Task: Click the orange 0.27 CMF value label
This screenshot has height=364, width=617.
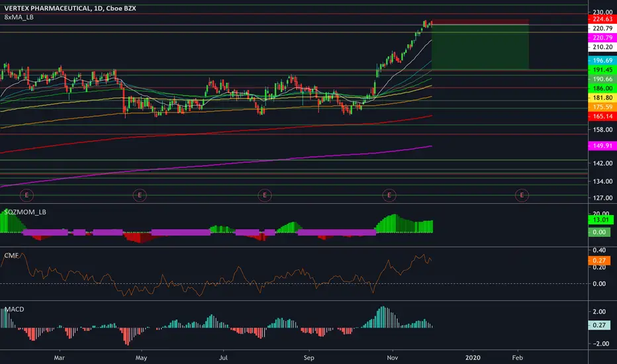Action: 599,261
